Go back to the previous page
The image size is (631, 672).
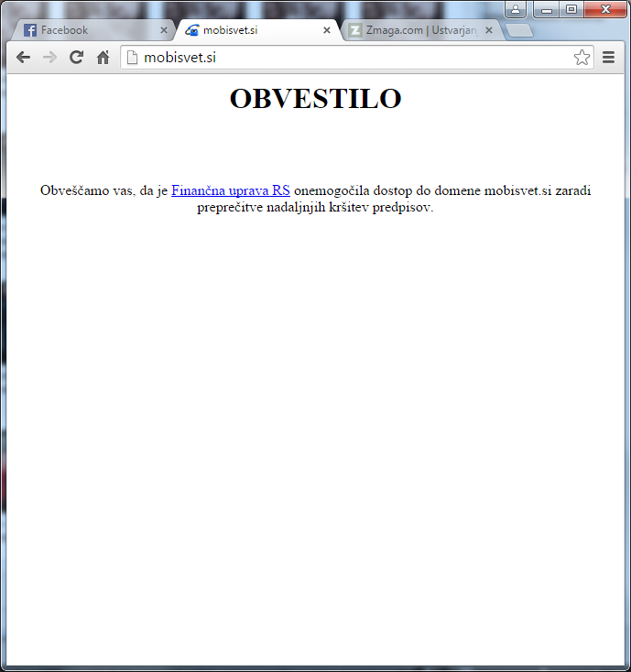point(23,58)
